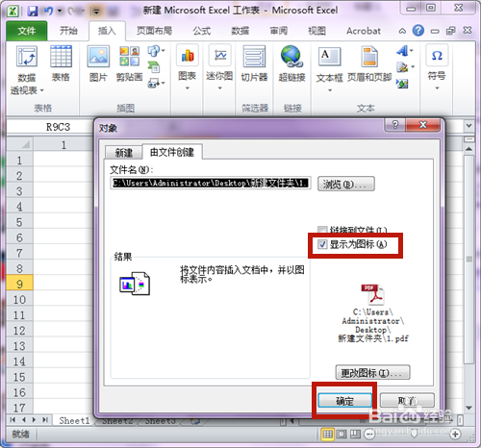Click the file name (文件名) path field
Viewport: 481px width, 448px height.
(211, 183)
